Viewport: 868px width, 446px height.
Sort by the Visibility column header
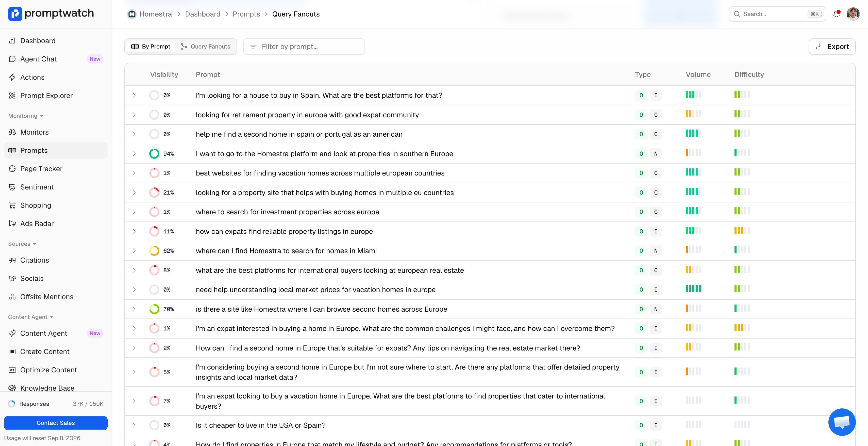click(x=164, y=74)
